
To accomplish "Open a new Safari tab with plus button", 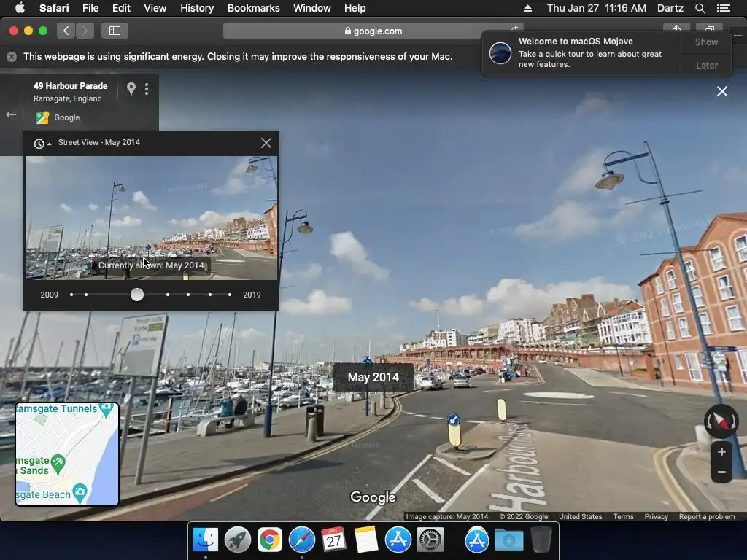I will (x=738, y=36).
